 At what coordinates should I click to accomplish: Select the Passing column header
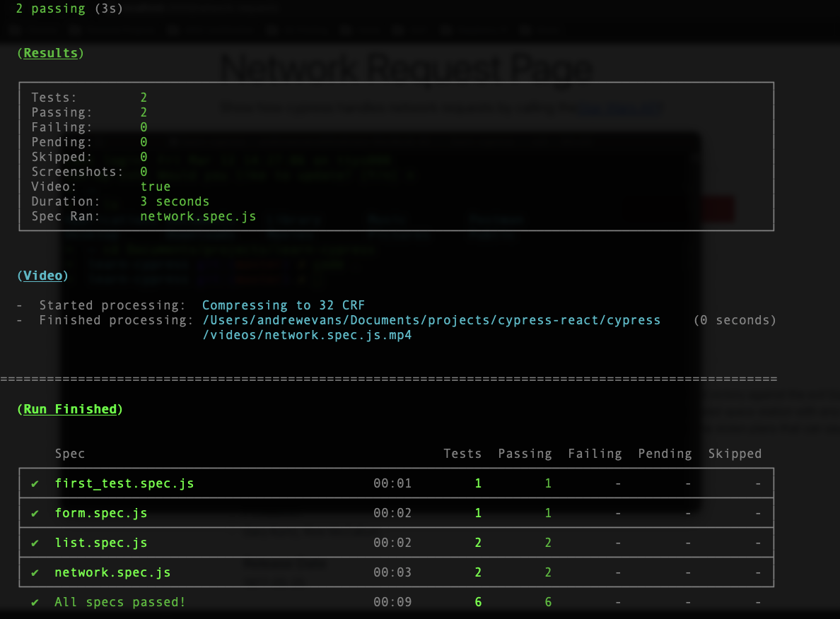pos(525,453)
